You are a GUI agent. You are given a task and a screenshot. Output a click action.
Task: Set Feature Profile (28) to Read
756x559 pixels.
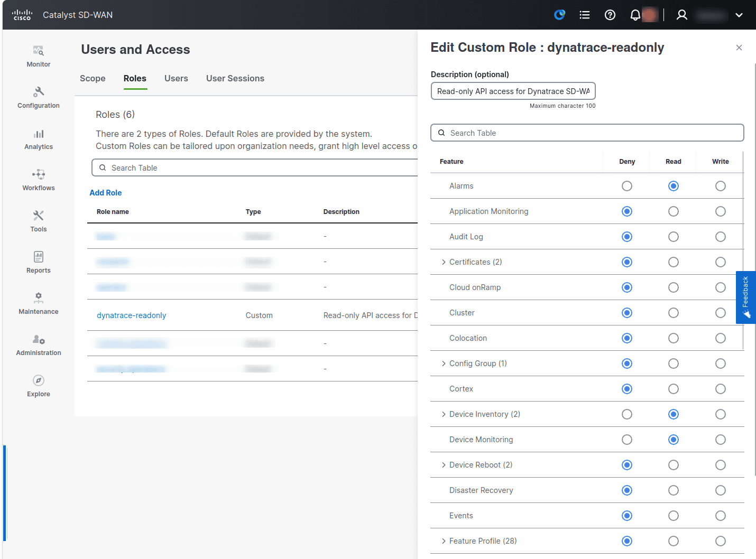click(674, 541)
